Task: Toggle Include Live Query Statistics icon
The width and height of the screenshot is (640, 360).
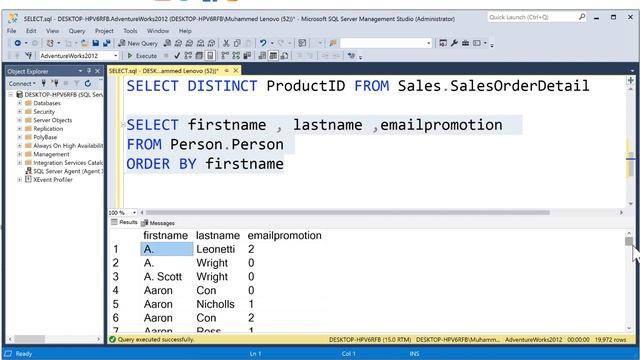Action: point(236,56)
